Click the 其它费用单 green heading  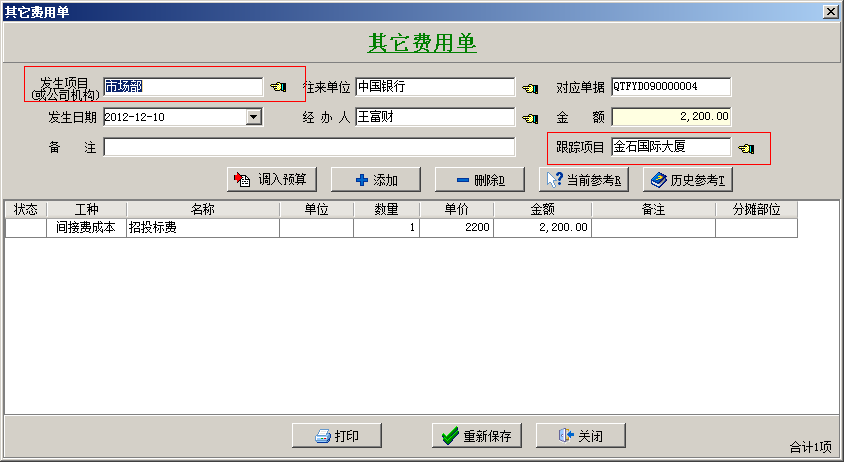pos(422,43)
